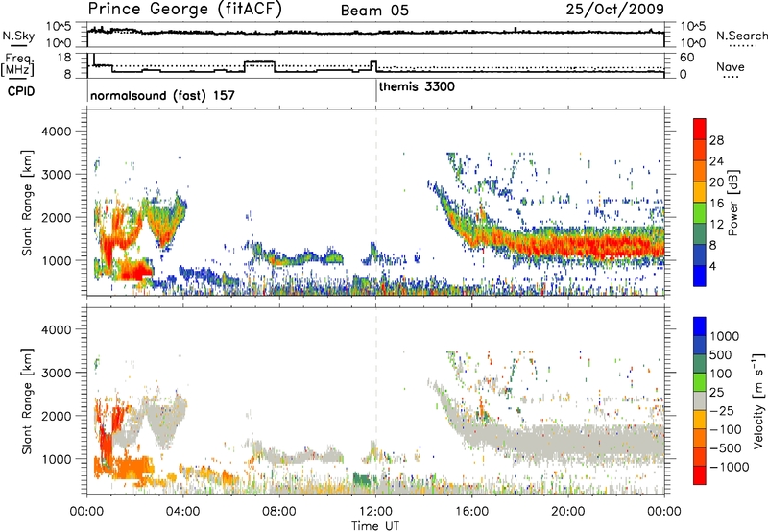Click the gray segment of velocity colorbar
768x532 pixels.
(700, 400)
